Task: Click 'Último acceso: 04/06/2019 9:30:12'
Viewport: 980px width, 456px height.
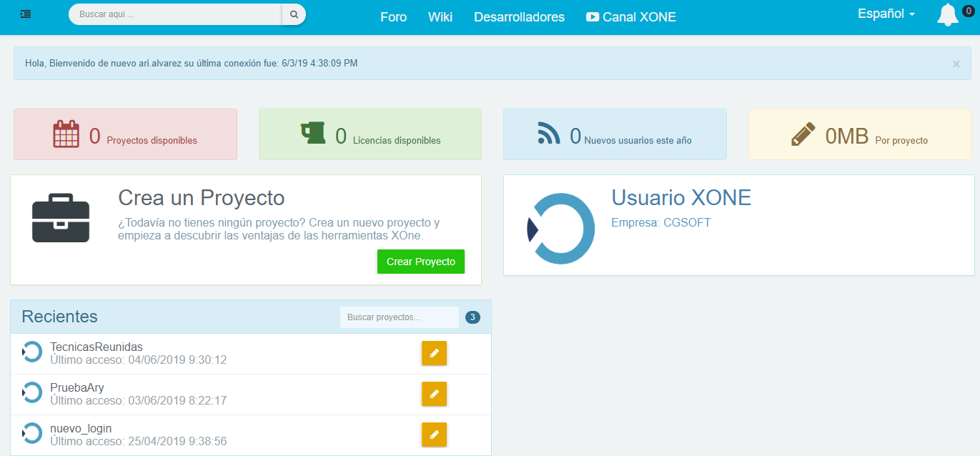Action: 139,360
